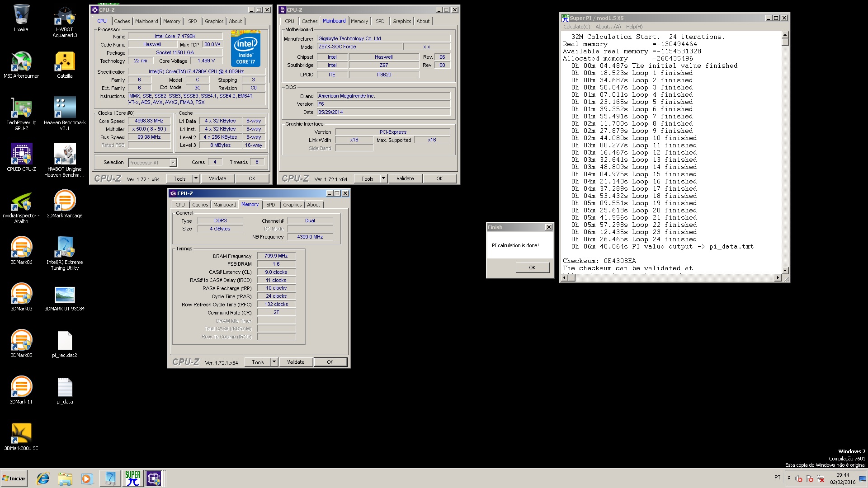Open SPD tab in Memory window
The image size is (868, 488).
[x=270, y=205]
